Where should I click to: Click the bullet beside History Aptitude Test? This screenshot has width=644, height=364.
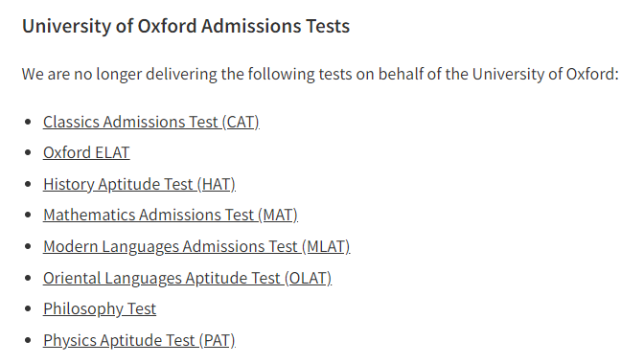pos(28,184)
